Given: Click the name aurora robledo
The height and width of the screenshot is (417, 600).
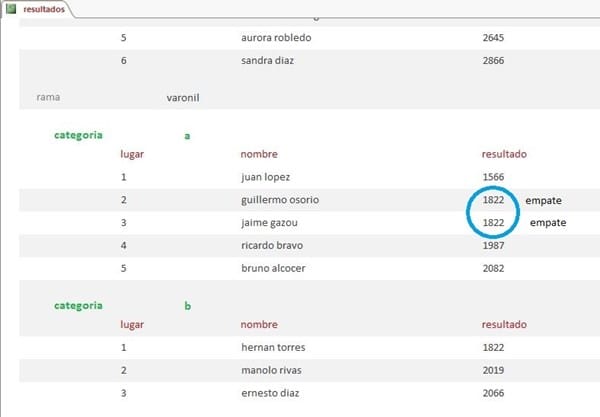Looking at the screenshot, I should (x=280, y=38).
